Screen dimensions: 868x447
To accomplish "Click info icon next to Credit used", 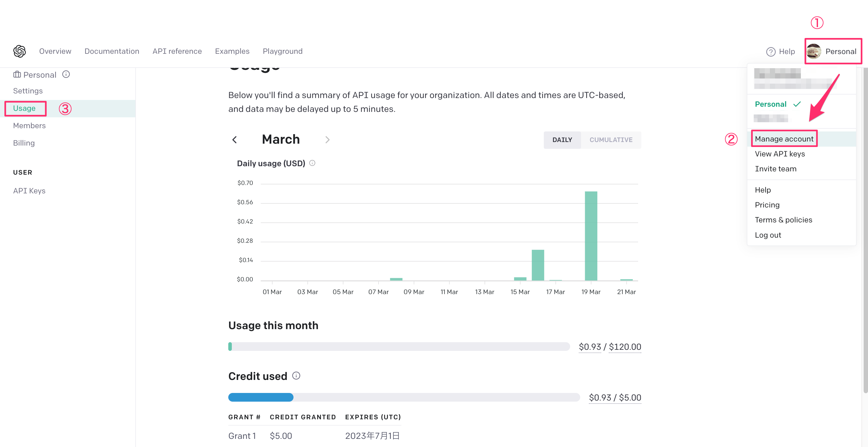I will [296, 376].
